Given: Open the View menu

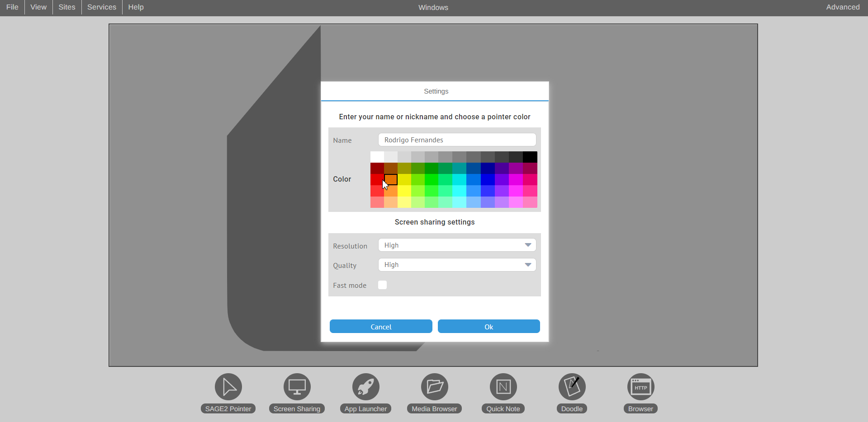Looking at the screenshot, I should pos(38,7).
